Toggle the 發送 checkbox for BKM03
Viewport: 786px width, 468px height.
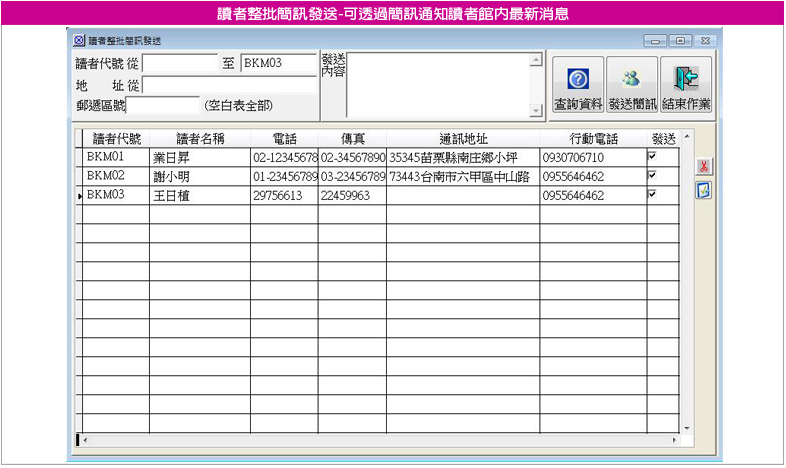(652, 194)
